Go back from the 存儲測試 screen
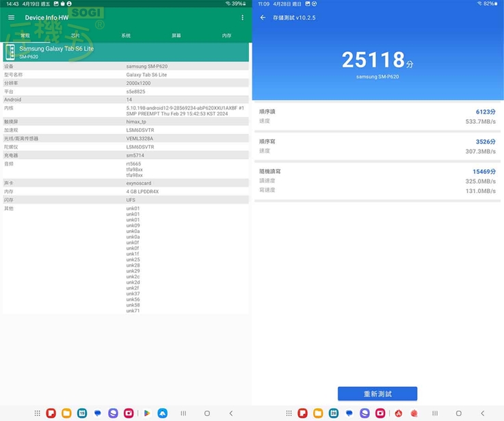Image resolution: width=504 pixels, height=421 pixels. (x=263, y=17)
